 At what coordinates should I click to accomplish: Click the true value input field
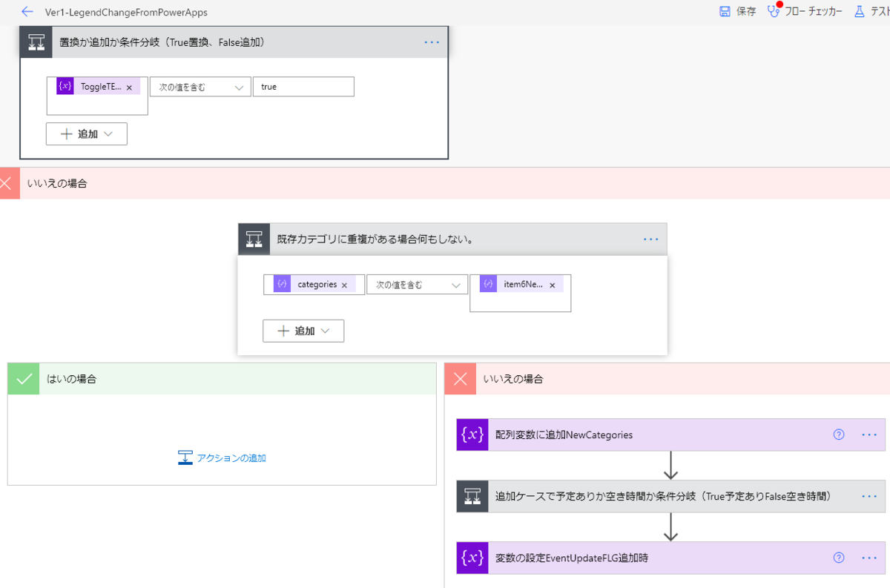pyautogui.click(x=303, y=86)
